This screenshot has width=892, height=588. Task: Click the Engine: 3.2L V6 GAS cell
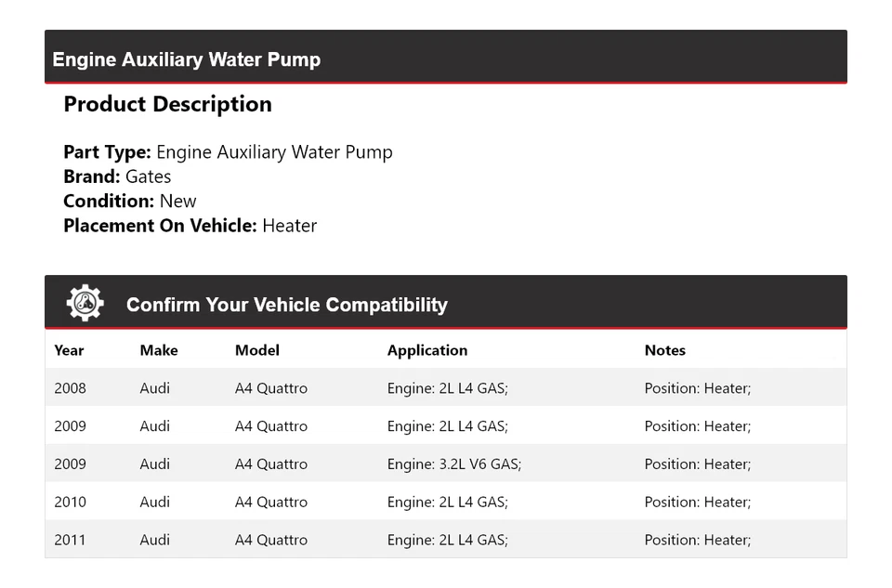454,464
